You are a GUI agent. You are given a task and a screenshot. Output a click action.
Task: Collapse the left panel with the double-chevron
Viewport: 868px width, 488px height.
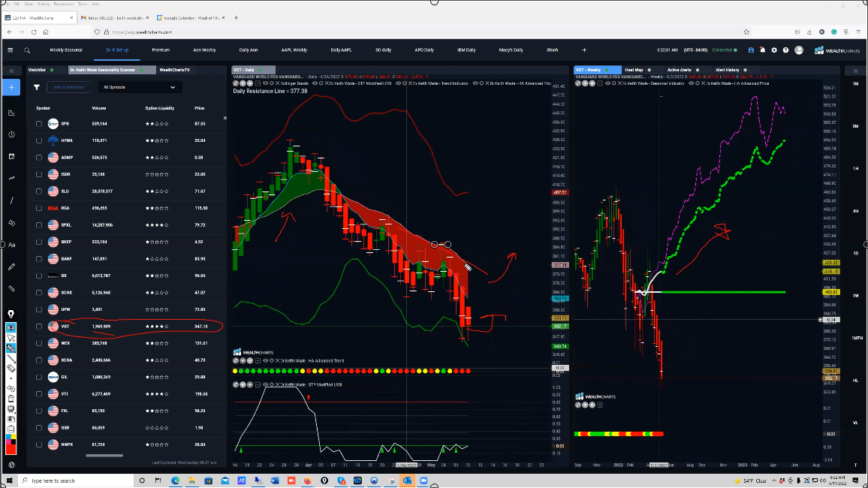pyautogui.click(x=11, y=71)
